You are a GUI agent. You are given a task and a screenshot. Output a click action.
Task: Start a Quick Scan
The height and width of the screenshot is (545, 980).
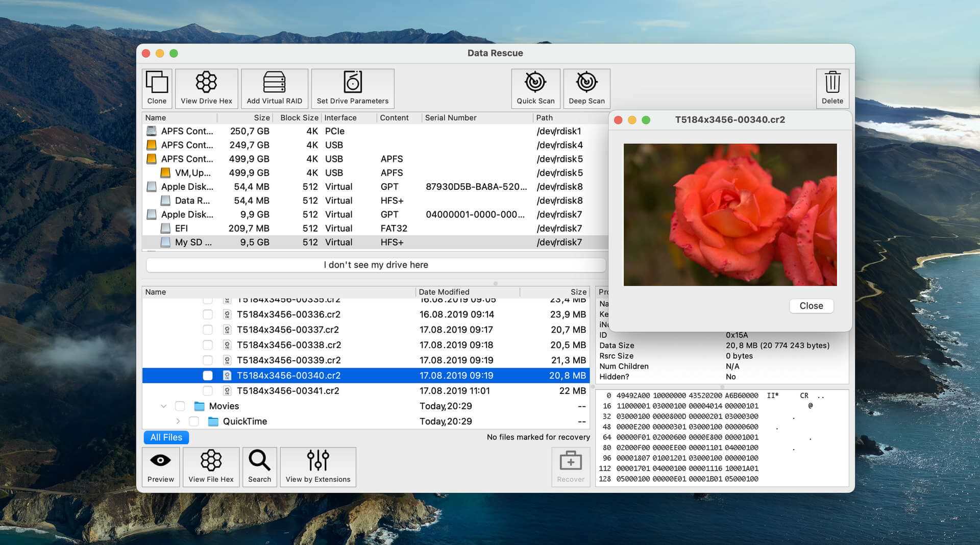click(535, 88)
